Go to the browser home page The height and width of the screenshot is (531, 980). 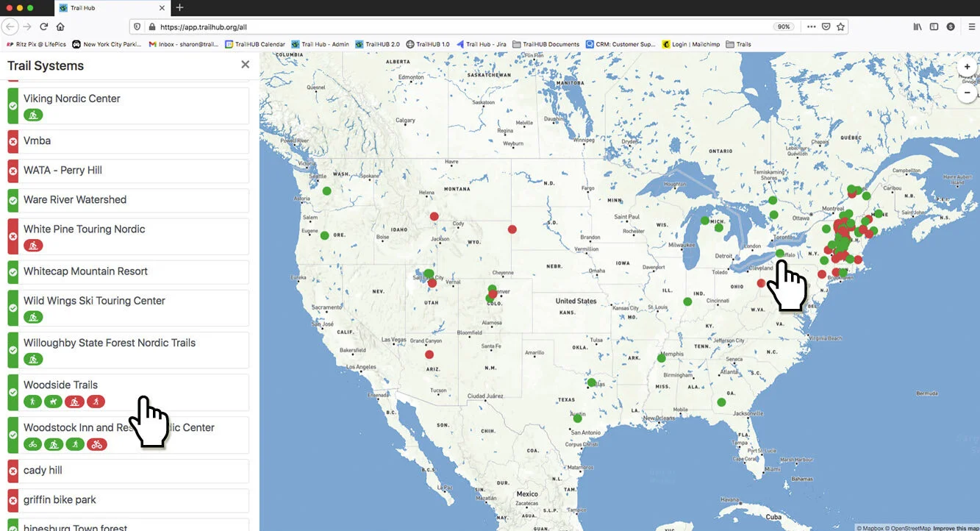60,26
